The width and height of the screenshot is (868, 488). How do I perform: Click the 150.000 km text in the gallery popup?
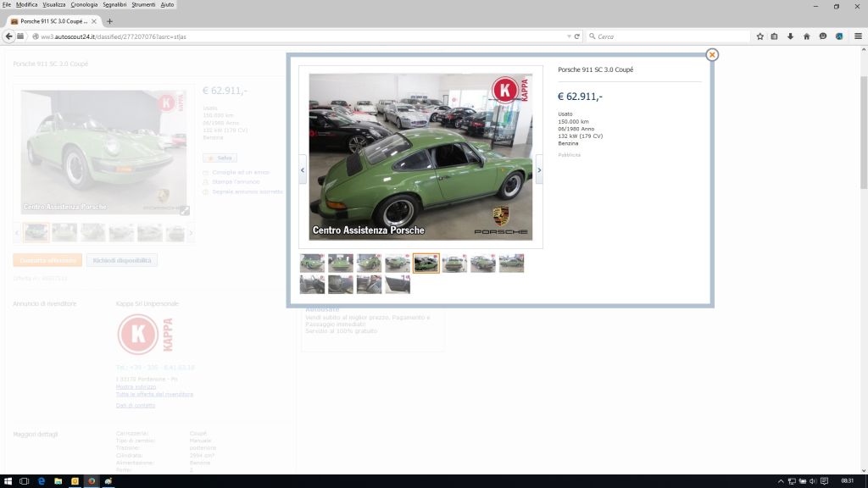pyautogui.click(x=574, y=122)
